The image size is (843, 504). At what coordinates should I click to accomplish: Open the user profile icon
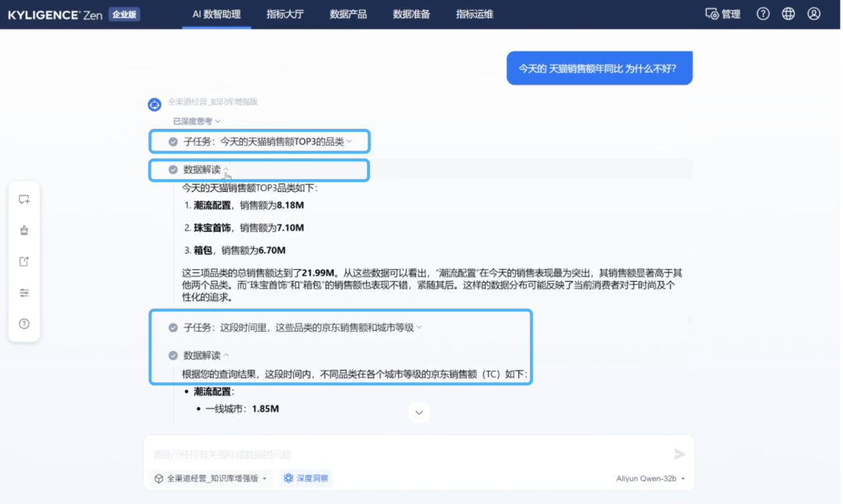(x=814, y=14)
